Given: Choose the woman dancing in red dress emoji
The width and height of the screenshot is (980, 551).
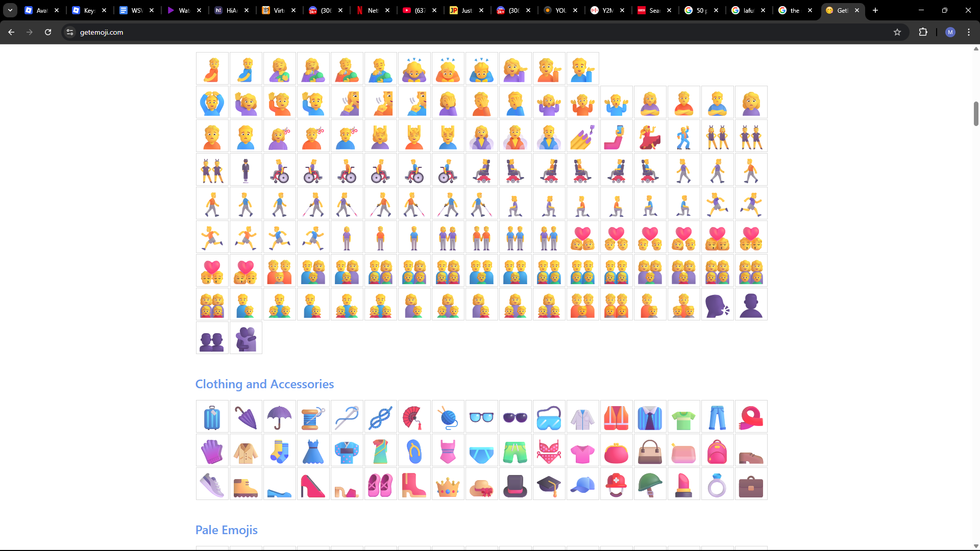Looking at the screenshot, I should (x=650, y=136).
